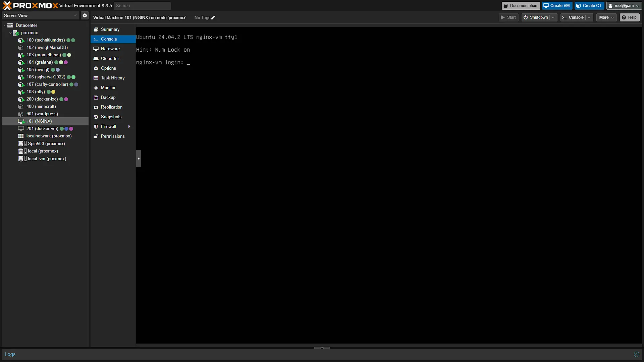Open the Server View dropdown

(41, 15)
